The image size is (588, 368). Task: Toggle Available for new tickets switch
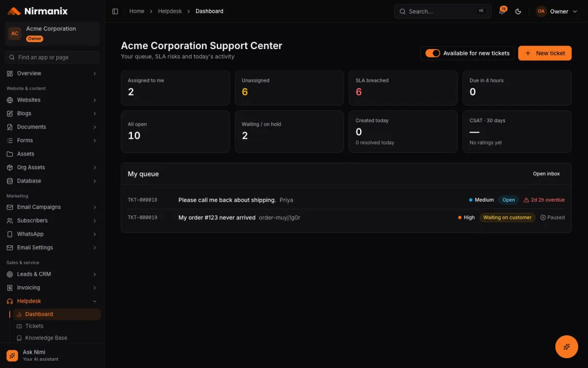click(x=433, y=53)
